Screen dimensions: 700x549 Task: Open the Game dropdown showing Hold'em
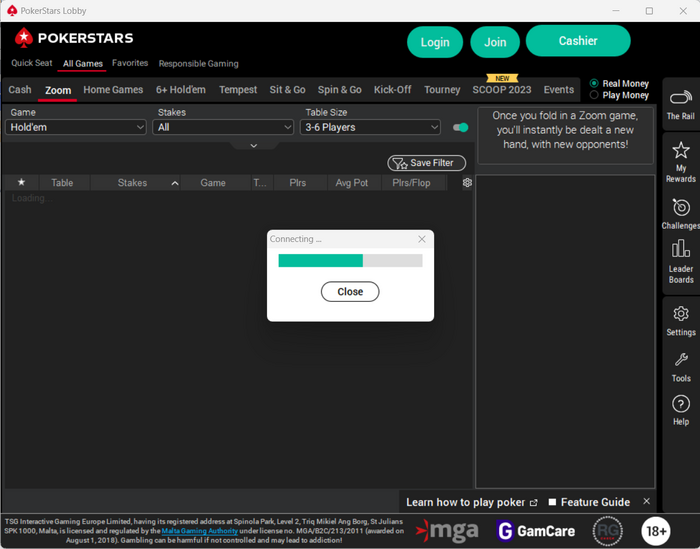pyautogui.click(x=75, y=127)
